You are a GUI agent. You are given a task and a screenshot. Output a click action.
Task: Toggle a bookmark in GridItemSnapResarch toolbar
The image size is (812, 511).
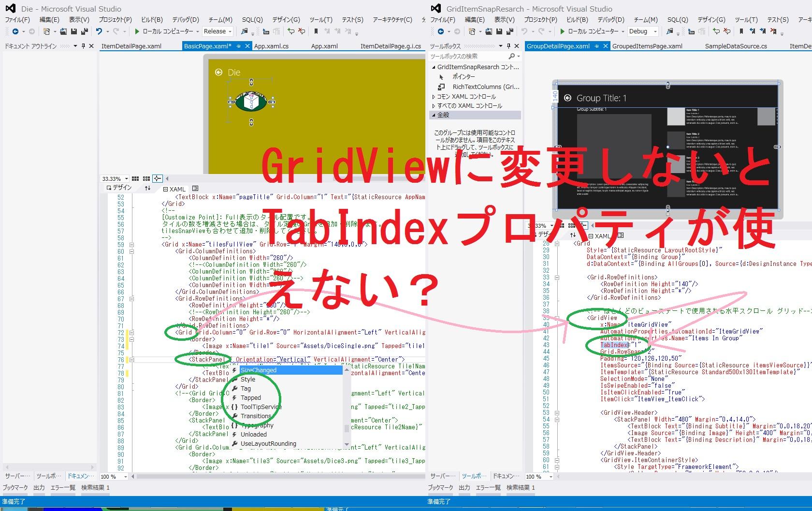click(741, 31)
